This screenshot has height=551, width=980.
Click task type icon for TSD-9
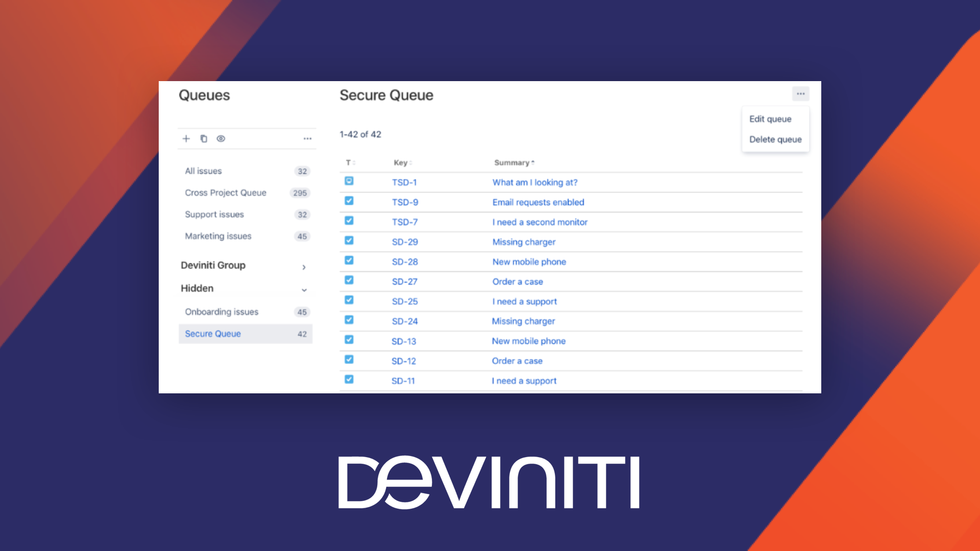point(349,201)
